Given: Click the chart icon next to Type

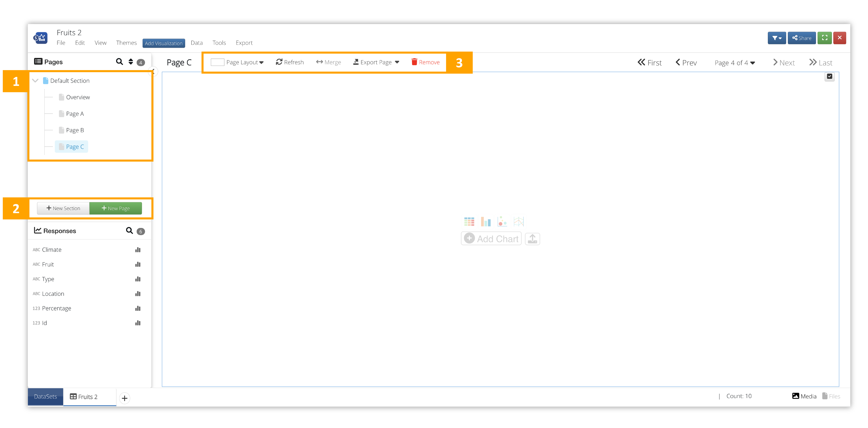Looking at the screenshot, I should (138, 279).
